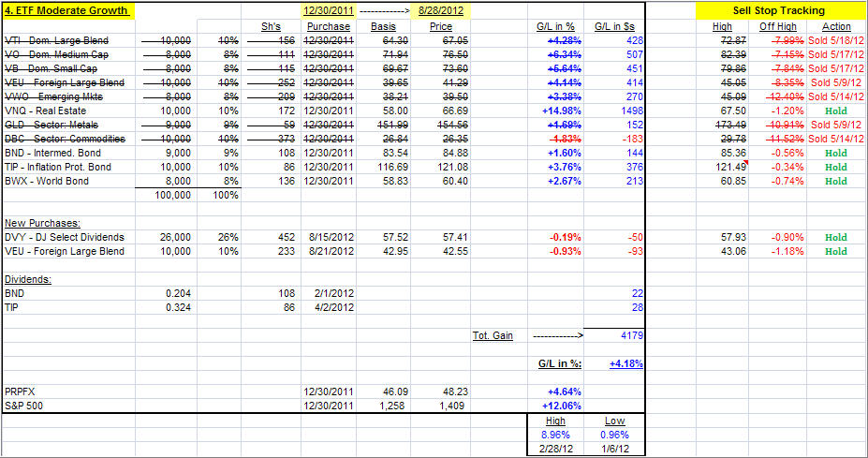868x458 pixels.
Task: Click the 1/6/12 low date cell
Action: (614, 449)
